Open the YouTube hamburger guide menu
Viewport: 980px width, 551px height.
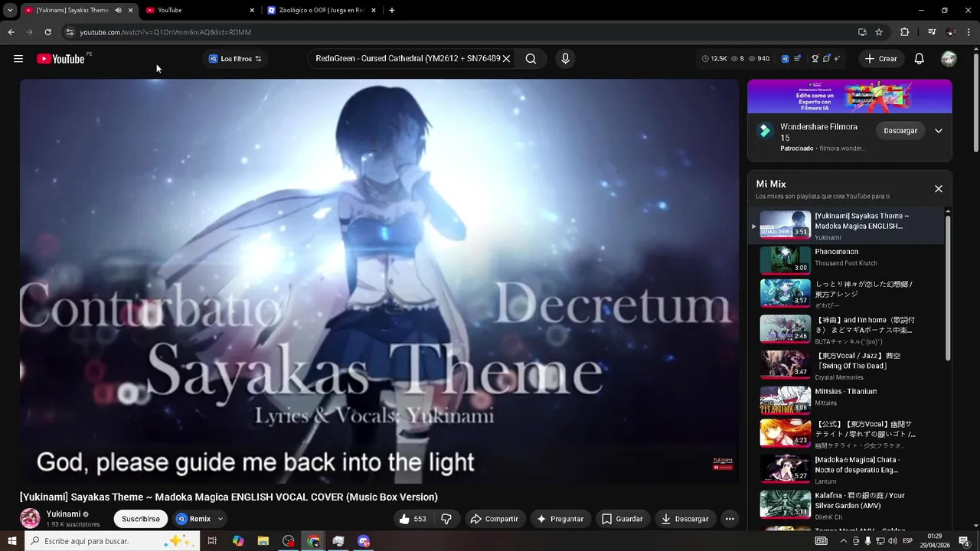click(x=18, y=59)
